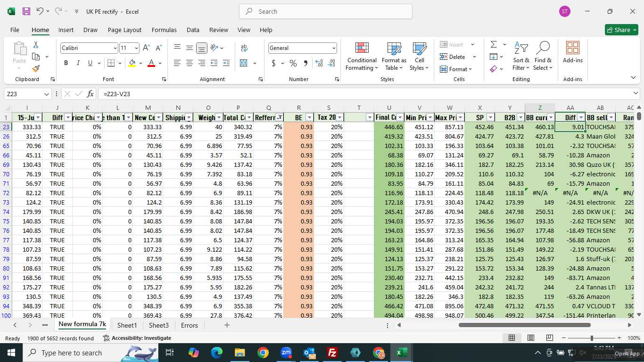Image resolution: width=644 pixels, height=362 pixels.
Task: Toggle Underline formatting
Action: pyautogui.click(x=90, y=63)
